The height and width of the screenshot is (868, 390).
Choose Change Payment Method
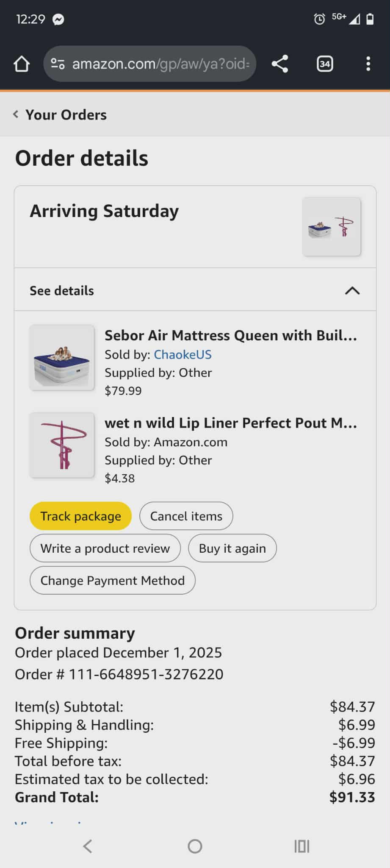(112, 581)
